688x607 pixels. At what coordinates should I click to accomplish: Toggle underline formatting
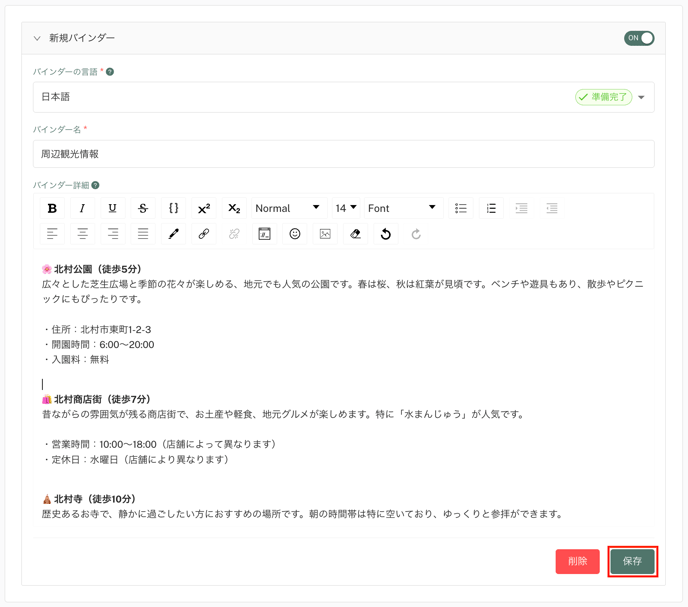point(112,208)
